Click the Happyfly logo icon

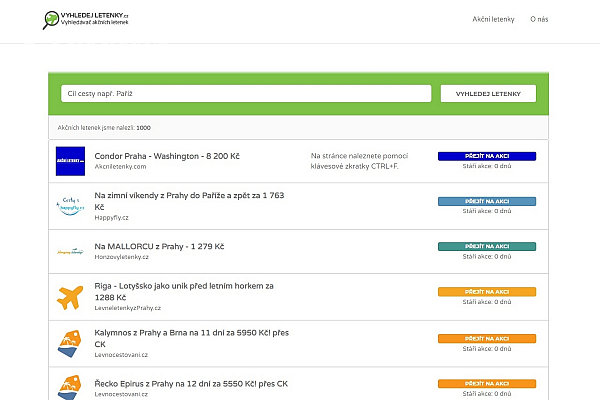click(70, 206)
